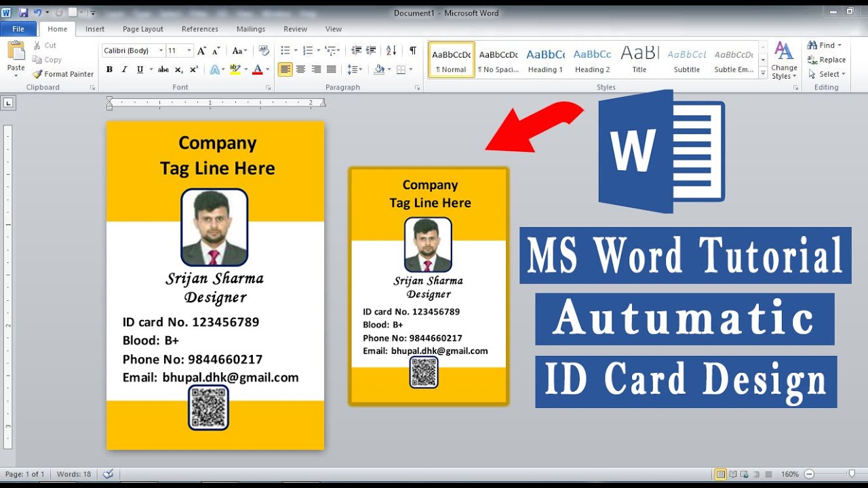
Task: Grow the font size
Action: click(x=201, y=51)
